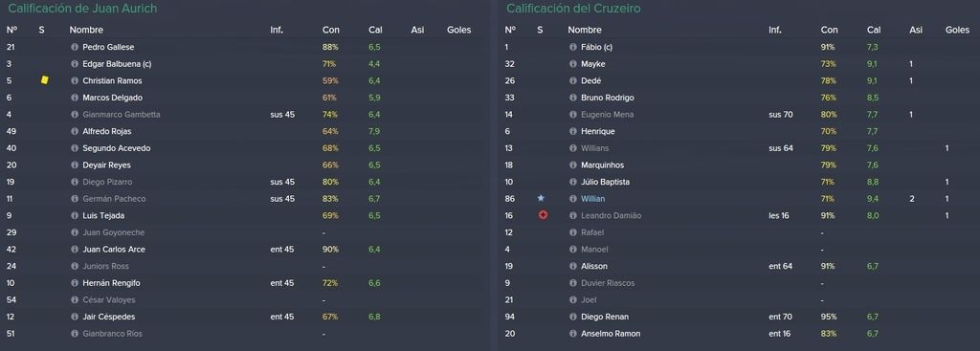The height and width of the screenshot is (351, 980).
Task: Click info icon beside Fábio (c)
Action: coord(572,47)
